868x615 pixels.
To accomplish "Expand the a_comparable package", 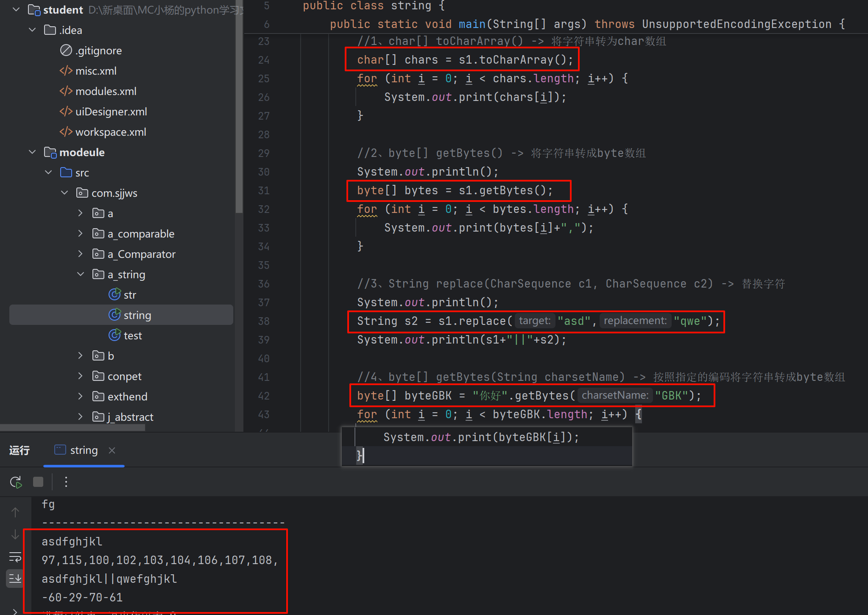I will pos(80,234).
